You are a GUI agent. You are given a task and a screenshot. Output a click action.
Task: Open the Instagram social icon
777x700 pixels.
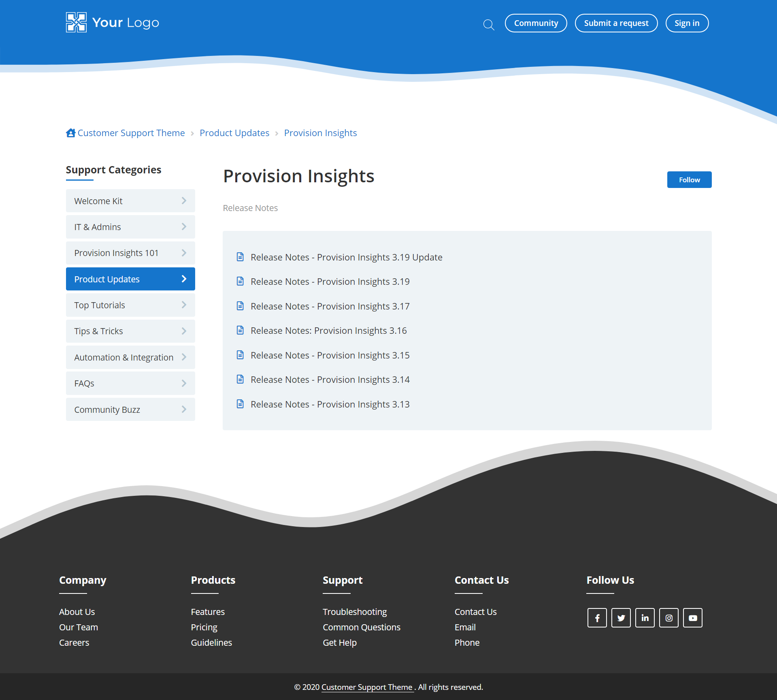tap(668, 618)
